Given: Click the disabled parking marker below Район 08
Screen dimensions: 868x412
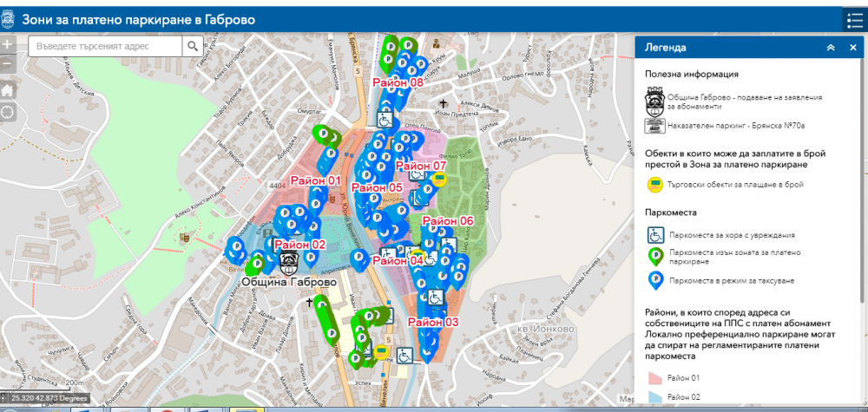Looking at the screenshot, I should click(385, 120).
